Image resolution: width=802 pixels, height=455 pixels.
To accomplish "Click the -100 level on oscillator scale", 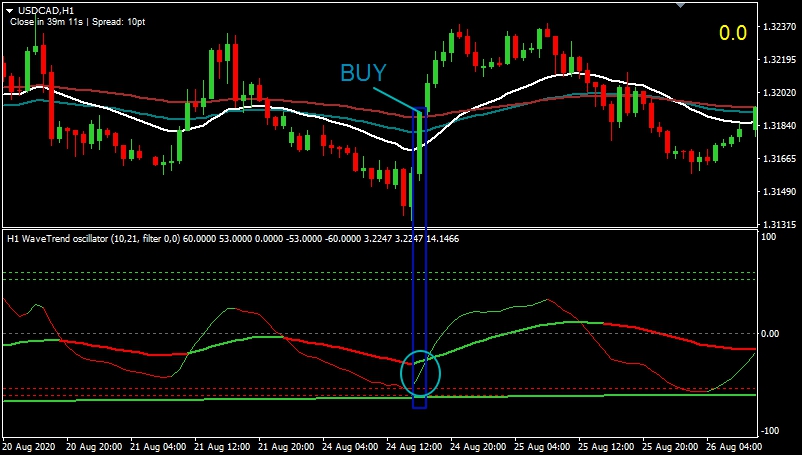I will pyautogui.click(x=771, y=427).
